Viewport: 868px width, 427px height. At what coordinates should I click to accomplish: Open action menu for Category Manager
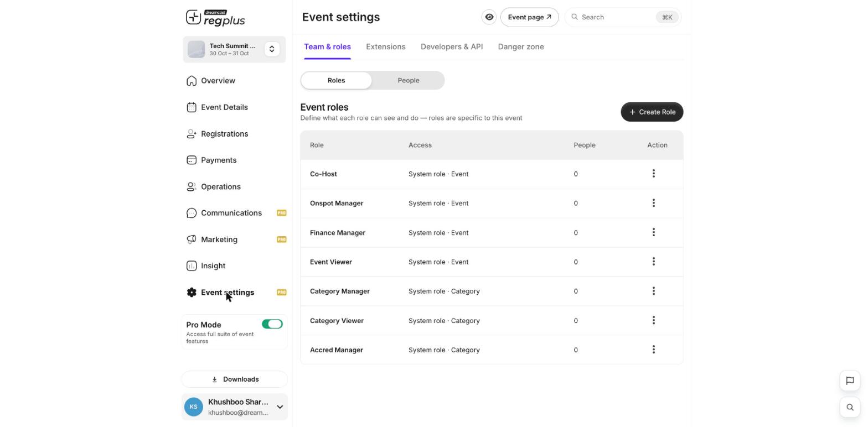tap(654, 291)
